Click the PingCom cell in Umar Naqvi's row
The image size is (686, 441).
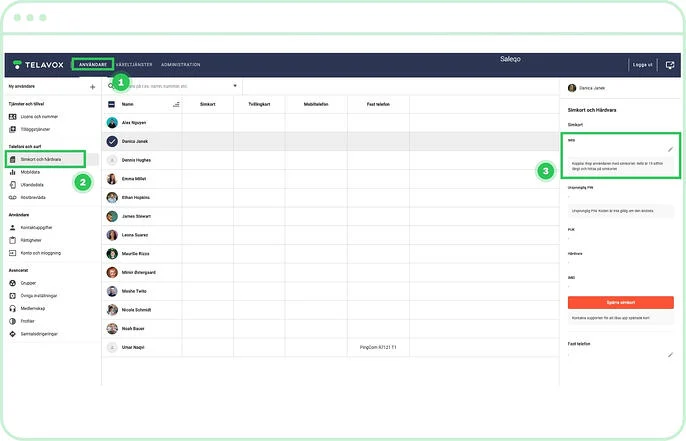[378, 347]
